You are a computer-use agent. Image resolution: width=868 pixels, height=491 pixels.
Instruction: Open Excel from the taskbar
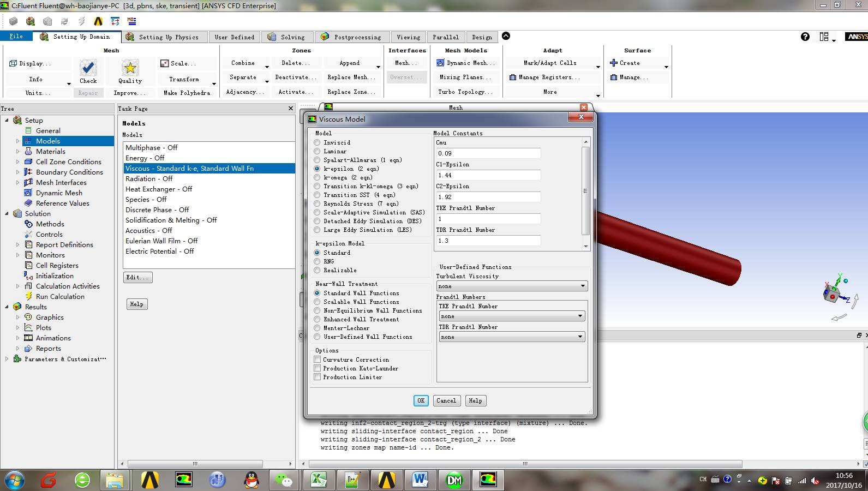tap(319, 480)
